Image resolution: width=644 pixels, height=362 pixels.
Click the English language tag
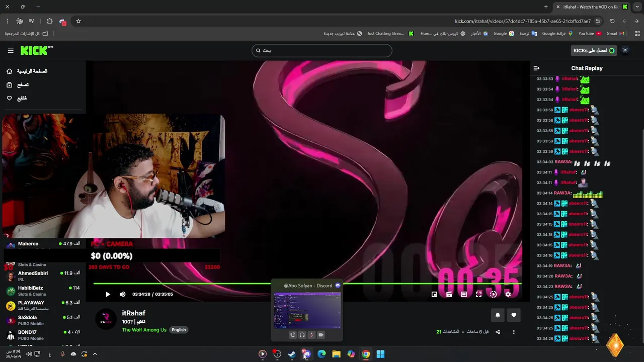click(x=179, y=330)
